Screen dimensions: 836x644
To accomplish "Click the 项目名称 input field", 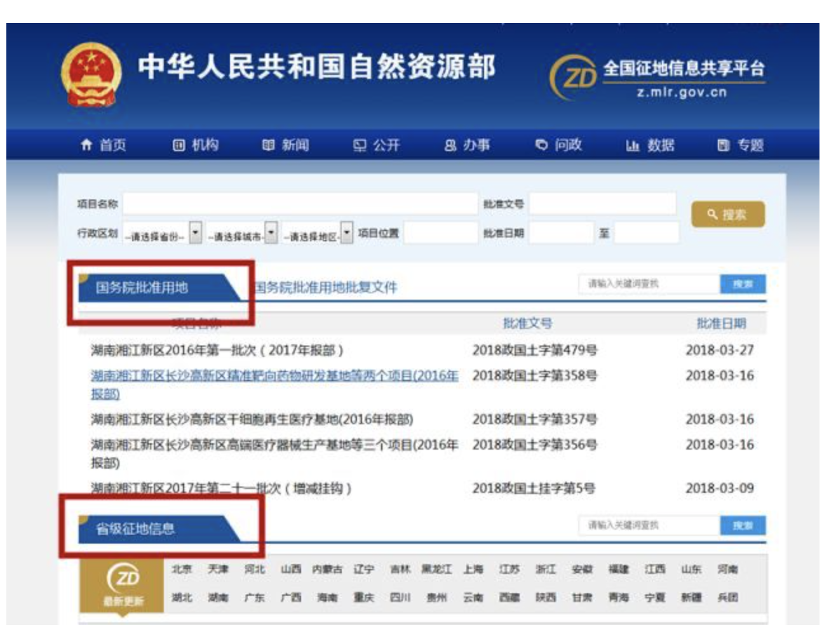I will [x=300, y=204].
